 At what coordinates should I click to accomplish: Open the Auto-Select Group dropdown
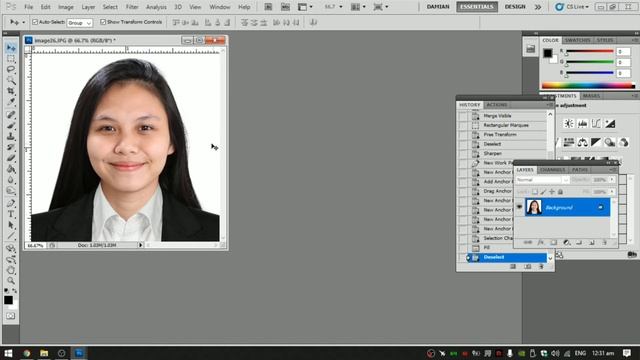[80, 23]
